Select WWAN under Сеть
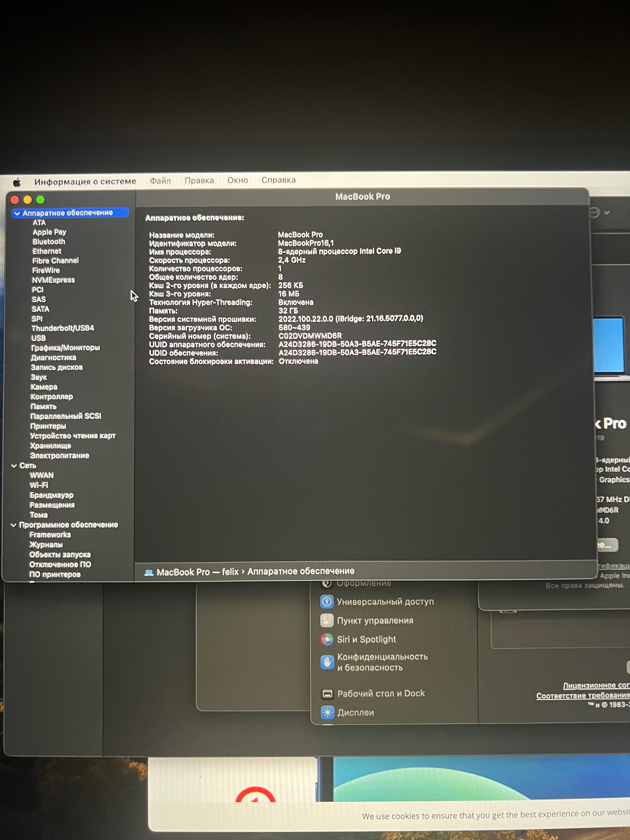The height and width of the screenshot is (840, 630). (42, 475)
